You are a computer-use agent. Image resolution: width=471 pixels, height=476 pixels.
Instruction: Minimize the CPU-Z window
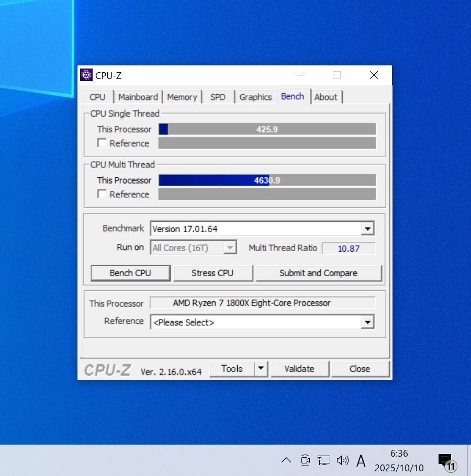[x=299, y=75]
